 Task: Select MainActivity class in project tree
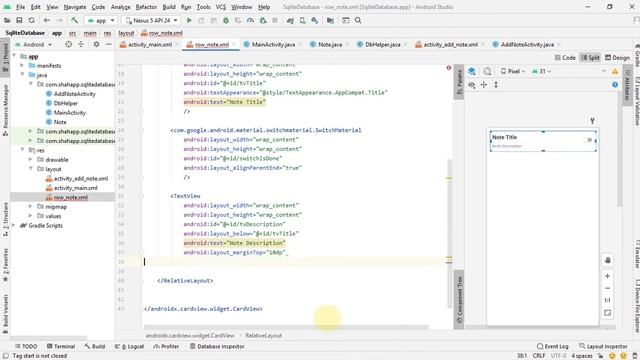tap(70, 112)
